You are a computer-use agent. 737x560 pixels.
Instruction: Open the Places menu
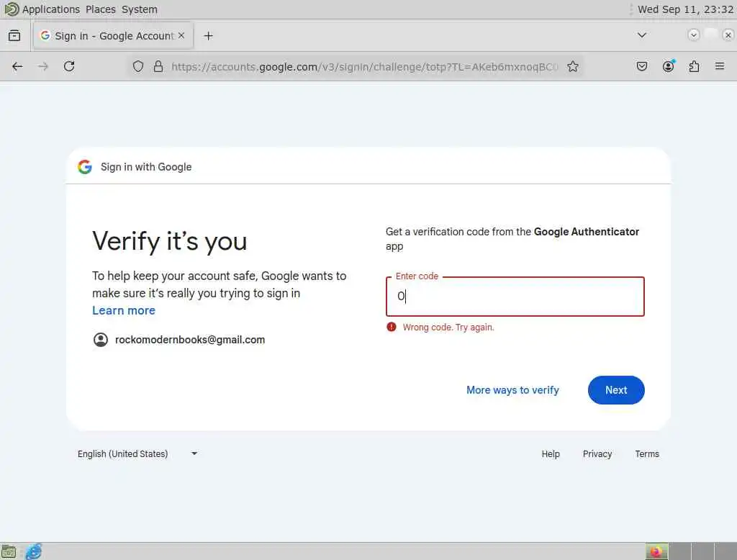101,9
